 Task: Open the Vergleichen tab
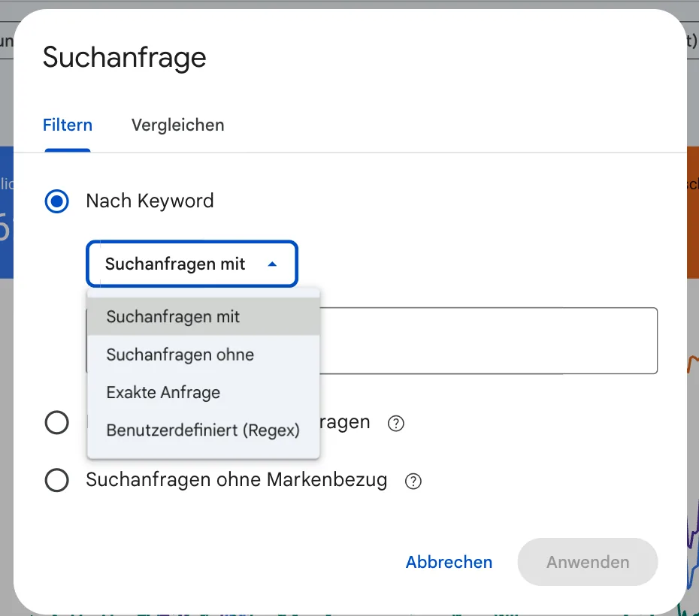[x=177, y=125]
